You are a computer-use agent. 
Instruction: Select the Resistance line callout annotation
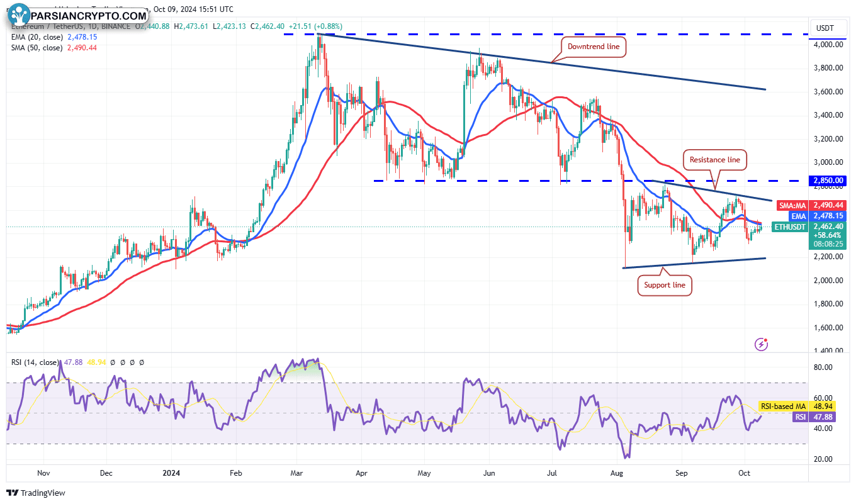pos(715,160)
